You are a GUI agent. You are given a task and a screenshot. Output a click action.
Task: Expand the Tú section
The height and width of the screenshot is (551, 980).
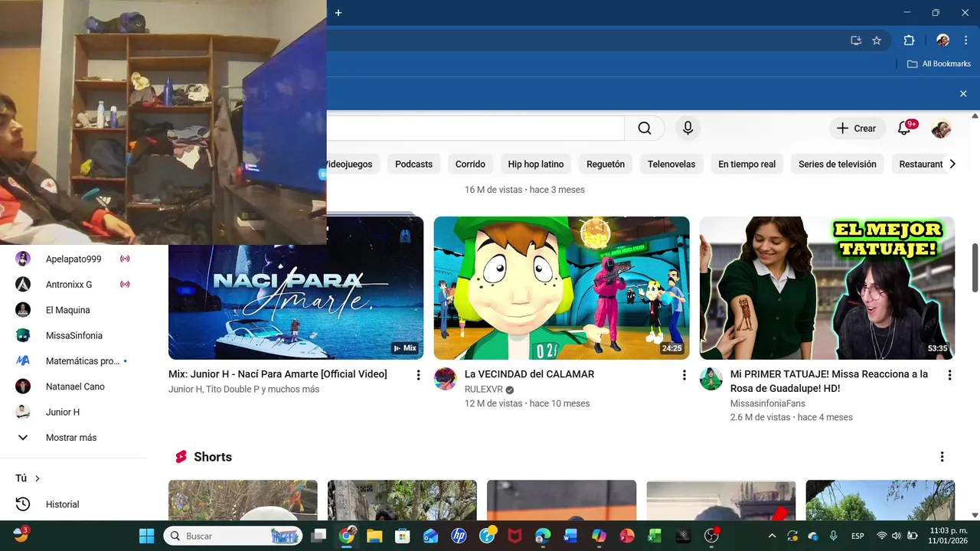28,478
